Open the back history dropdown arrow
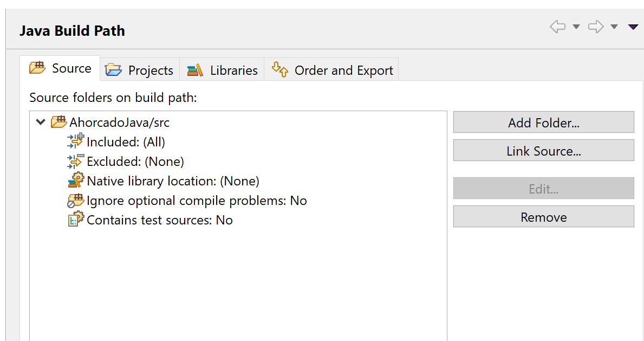 tap(576, 27)
